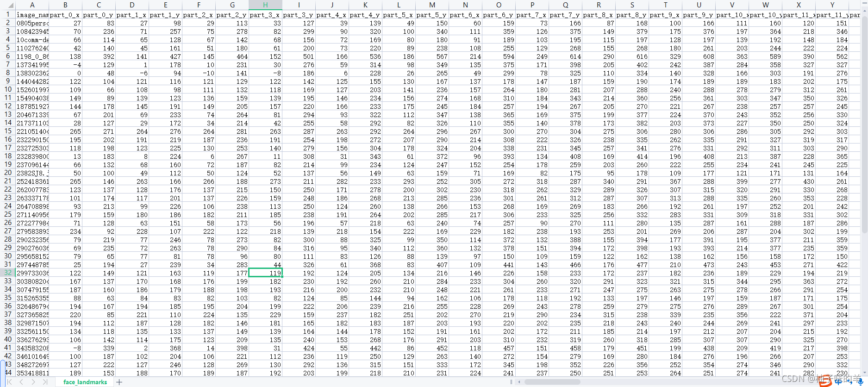Image resolution: width=868 pixels, height=387 pixels.
Task: Add a new sheet with plus icon
Action: (x=119, y=382)
